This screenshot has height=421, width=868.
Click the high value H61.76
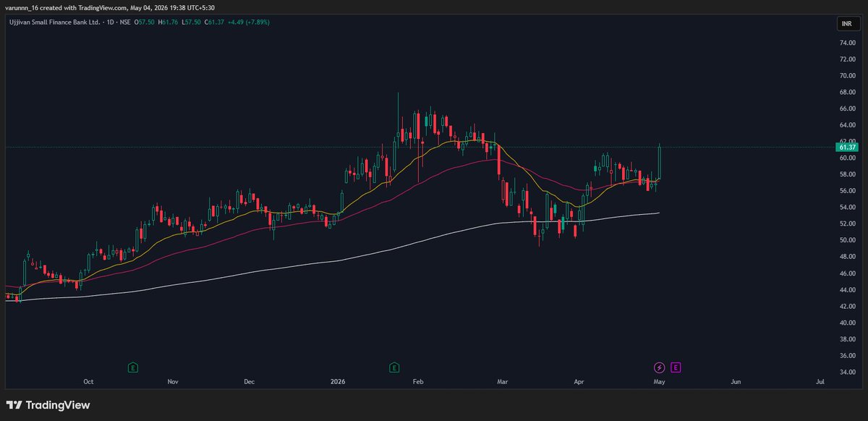(169, 23)
